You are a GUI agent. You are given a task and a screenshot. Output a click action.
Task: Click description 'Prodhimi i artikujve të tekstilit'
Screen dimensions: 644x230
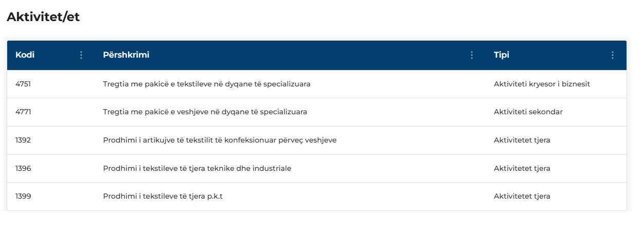click(x=219, y=140)
